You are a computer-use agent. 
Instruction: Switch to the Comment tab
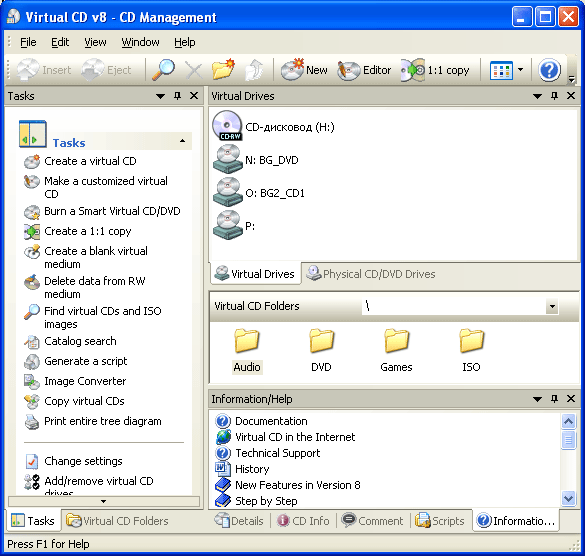[372, 521]
